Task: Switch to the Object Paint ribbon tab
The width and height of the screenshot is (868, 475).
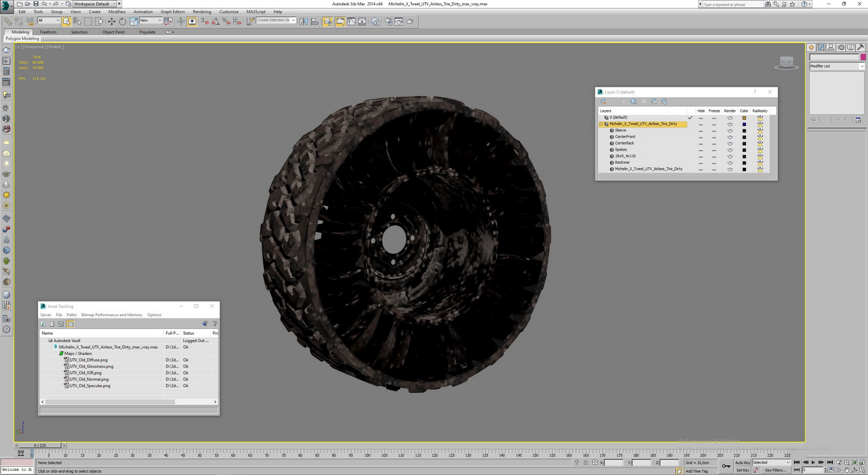Action: pos(113,32)
